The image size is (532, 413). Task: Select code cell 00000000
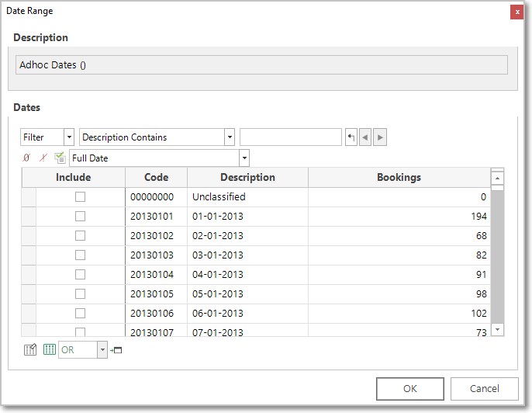(x=156, y=197)
